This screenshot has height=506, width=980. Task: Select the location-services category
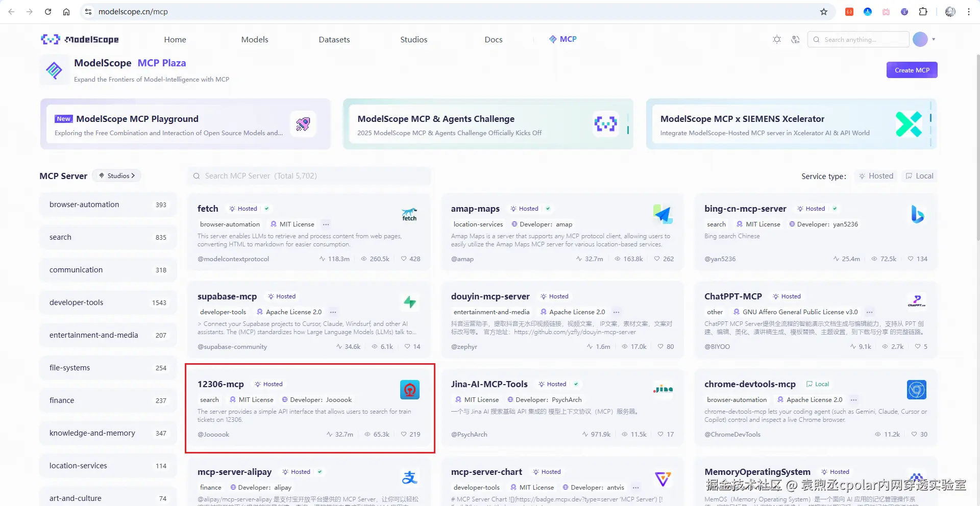[x=108, y=466]
